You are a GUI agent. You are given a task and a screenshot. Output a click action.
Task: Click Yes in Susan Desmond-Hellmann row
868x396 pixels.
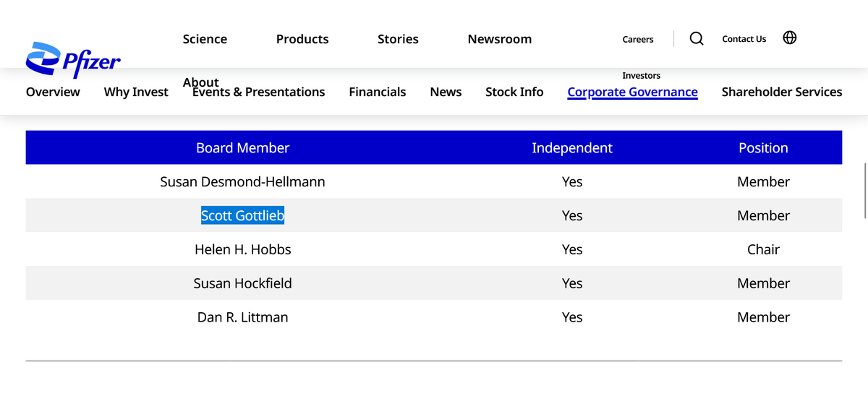pyautogui.click(x=572, y=181)
